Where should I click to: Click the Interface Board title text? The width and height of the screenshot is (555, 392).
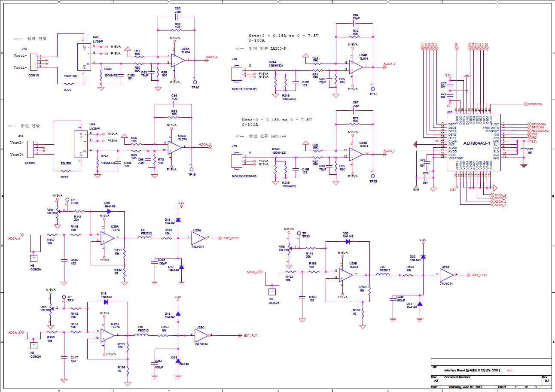[x=472, y=370]
